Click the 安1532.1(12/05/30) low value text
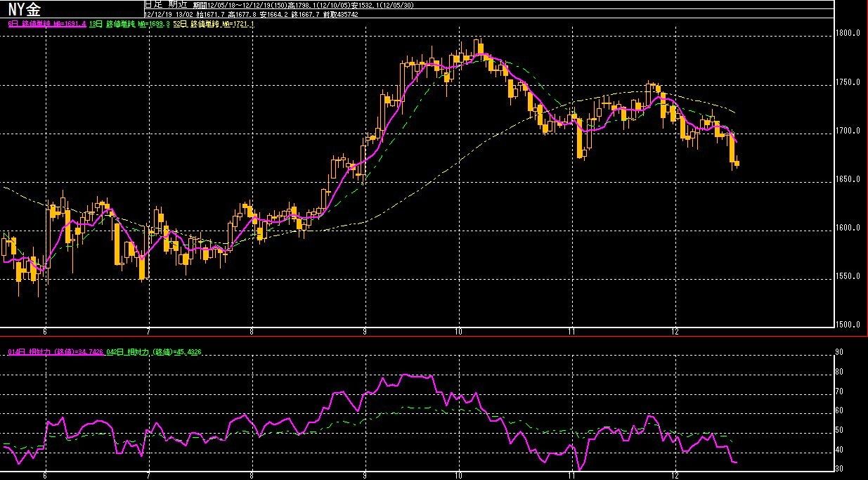 [x=382, y=4]
